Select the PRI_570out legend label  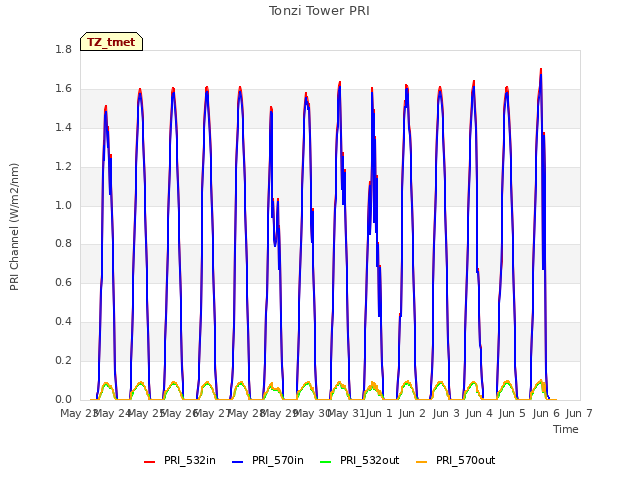466,460
